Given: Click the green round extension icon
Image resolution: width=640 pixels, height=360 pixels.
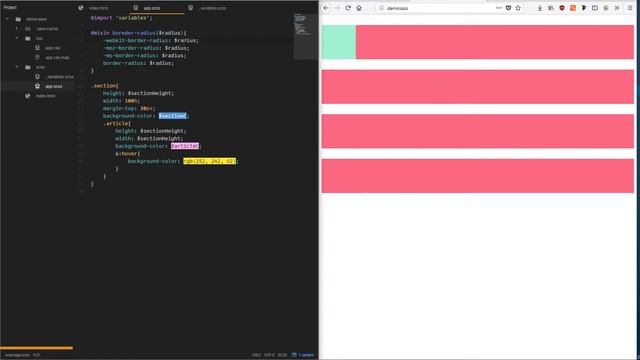Looking at the screenshot, I should coord(606,8).
